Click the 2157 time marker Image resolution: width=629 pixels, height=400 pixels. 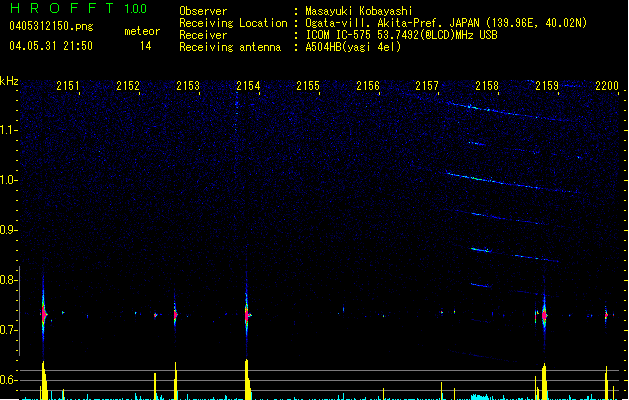[427, 86]
